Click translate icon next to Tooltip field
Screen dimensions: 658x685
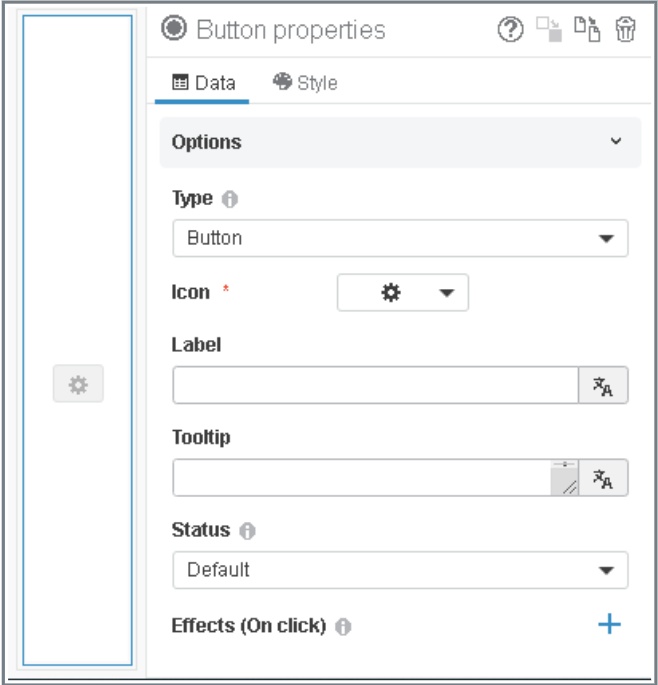603,478
